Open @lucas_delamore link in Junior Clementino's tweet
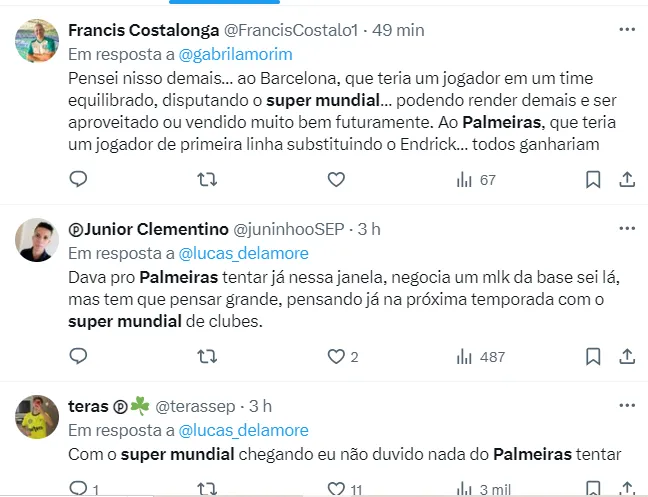This screenshot has height=497, width=648. [x=243, y=253]
